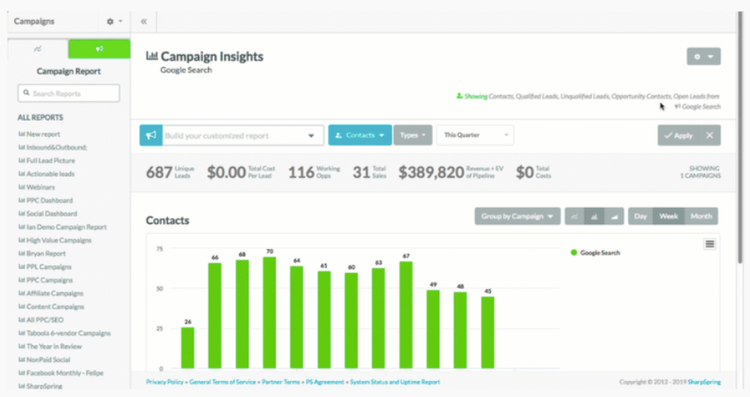Collapse the sidebar with double-chevron icon

coord(144,22)
